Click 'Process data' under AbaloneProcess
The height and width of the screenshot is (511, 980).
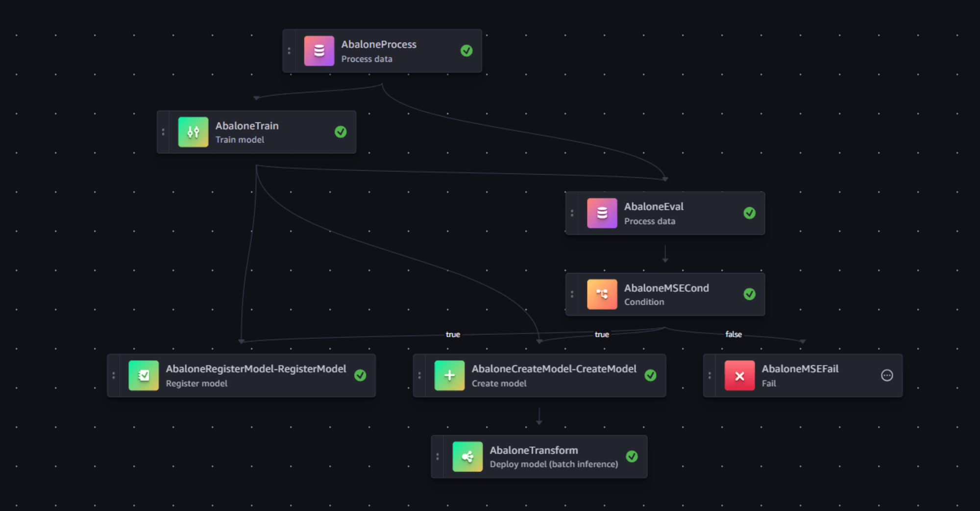[x=367, y=59]
